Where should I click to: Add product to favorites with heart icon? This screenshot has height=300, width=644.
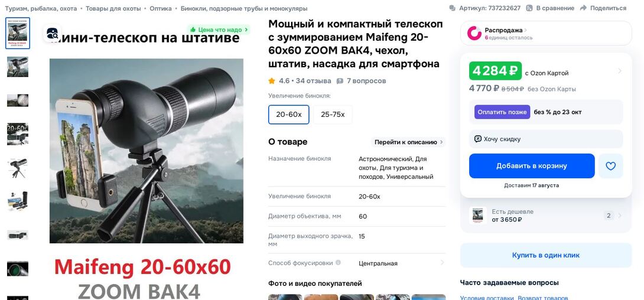(611, 166)
